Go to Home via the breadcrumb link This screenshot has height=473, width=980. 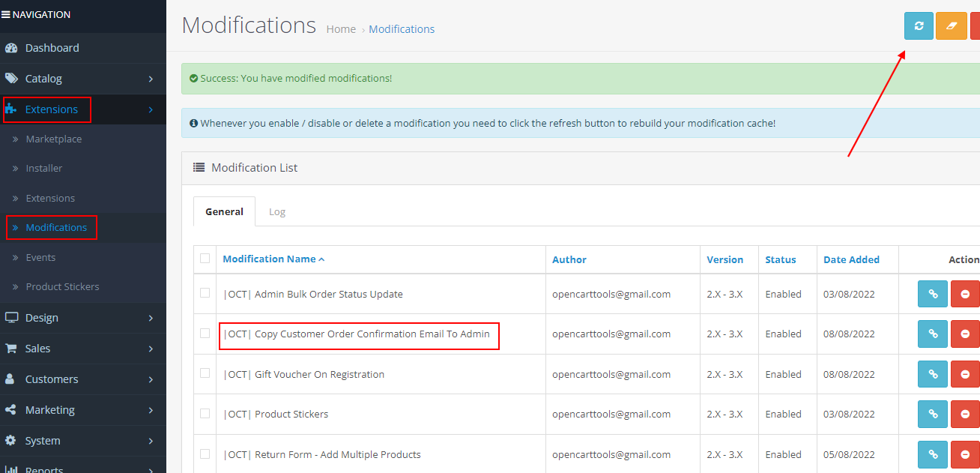pyautogui.click(x=341, y=28)
